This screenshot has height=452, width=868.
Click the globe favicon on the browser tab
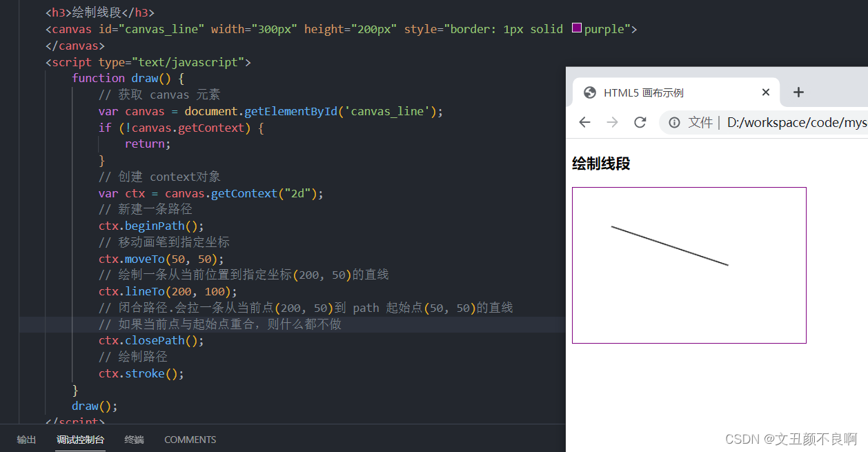[589, 92]
